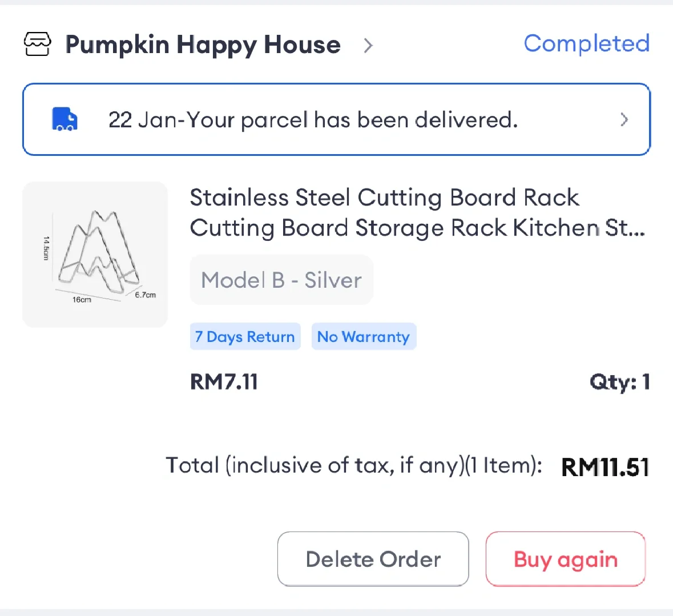Click the Qty: 1 quantity label
The height and width of the screenshot is (616, 673).
click(619, 381)
